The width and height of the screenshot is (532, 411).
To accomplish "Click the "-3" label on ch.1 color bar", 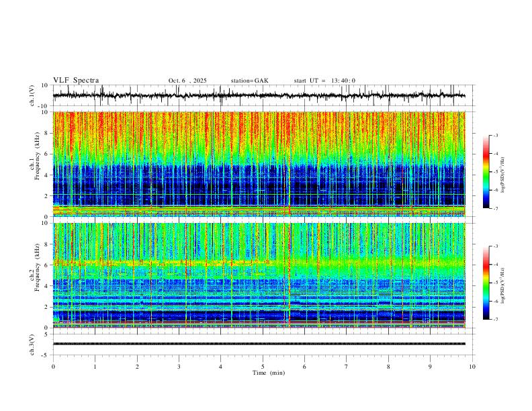I will point(495,135).
